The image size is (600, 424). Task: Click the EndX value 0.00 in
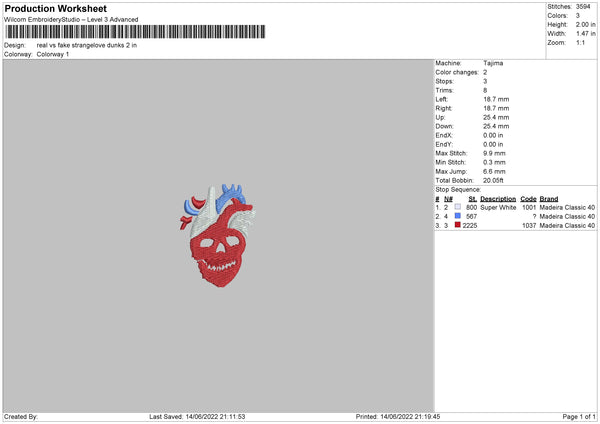click(x=493, y=135)
